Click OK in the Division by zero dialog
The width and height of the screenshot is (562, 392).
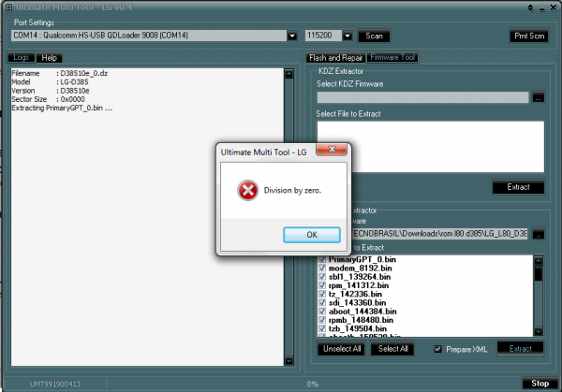(312, 235)
